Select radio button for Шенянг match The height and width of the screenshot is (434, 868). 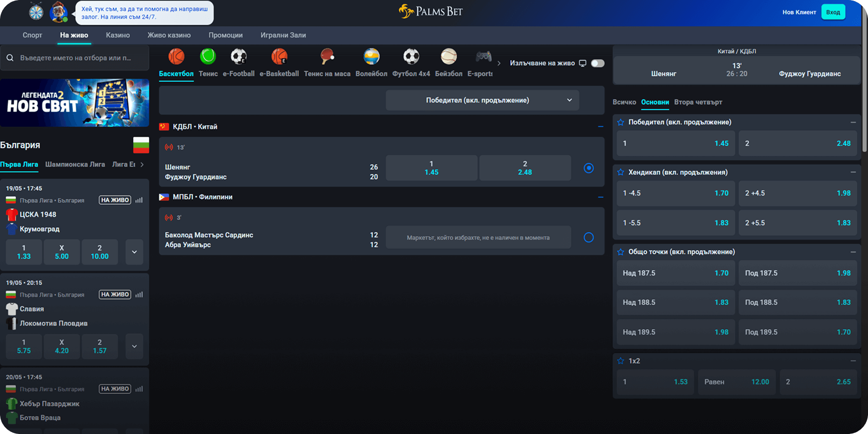(588, 168)
